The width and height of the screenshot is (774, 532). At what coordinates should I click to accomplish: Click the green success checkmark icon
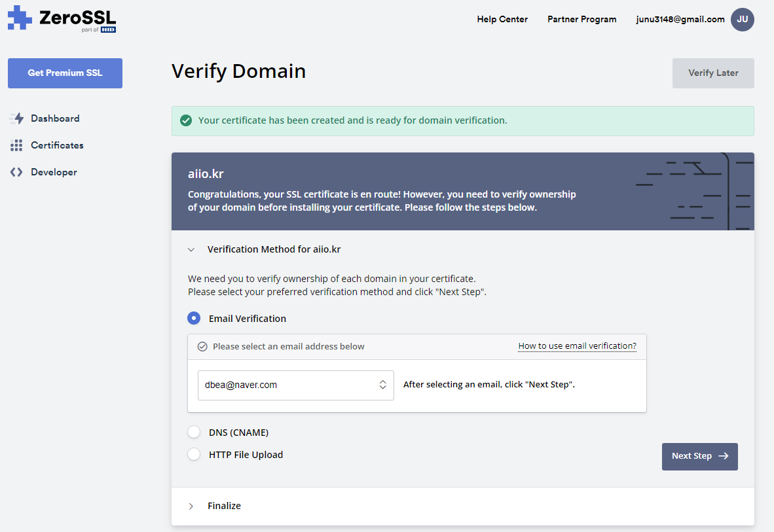(186, 120)
